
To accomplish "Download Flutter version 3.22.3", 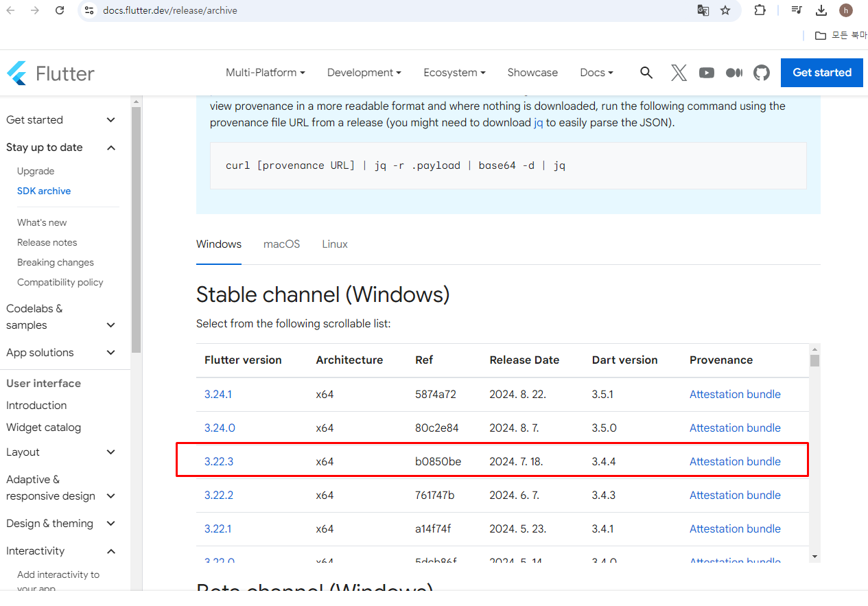I will [x=219, y=462].
